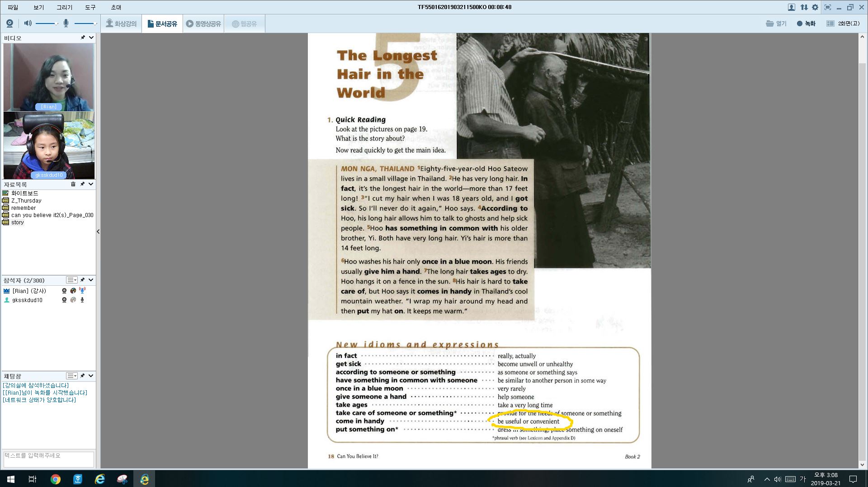The image size is (868, 487).
Task: Select Z_Thursday in the materials list
Action: [26, 201]
